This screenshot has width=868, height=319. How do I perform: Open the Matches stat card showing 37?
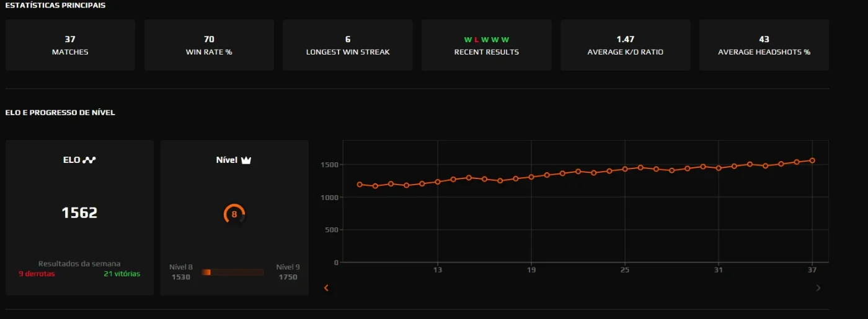pyautogui.click(x=70, y=45)
